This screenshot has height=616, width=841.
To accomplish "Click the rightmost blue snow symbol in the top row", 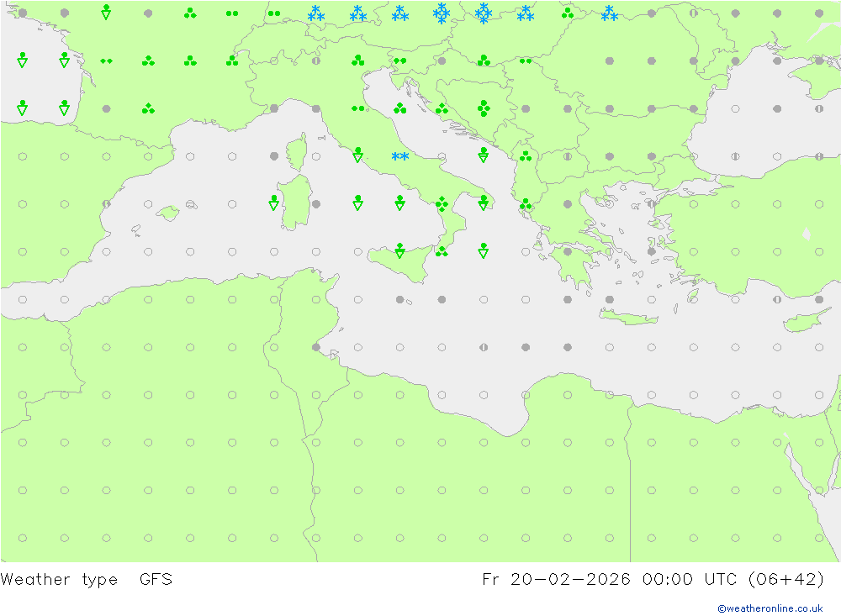I will pyautogui.click(x=610, y=13).
